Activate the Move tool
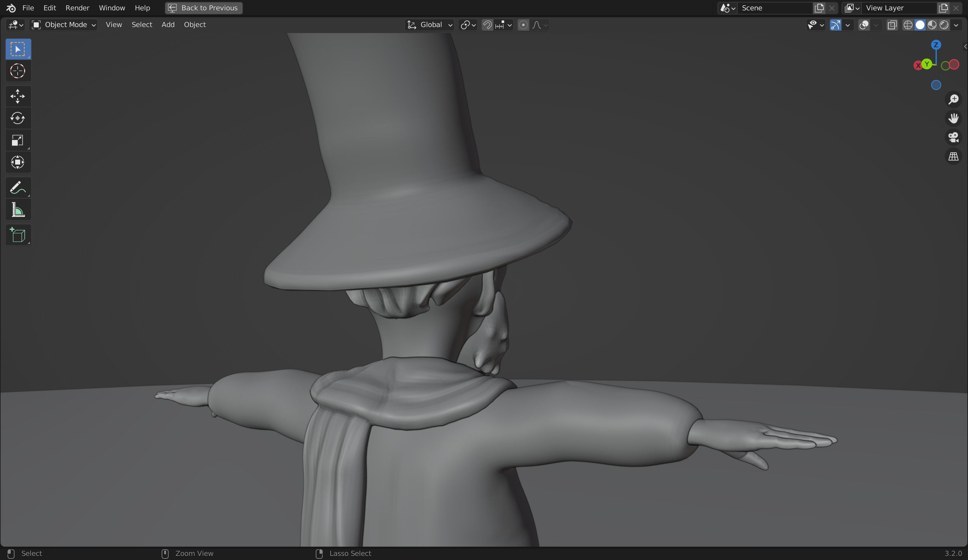The width and height of the screenshot is (968, 560). click(18, 96)
